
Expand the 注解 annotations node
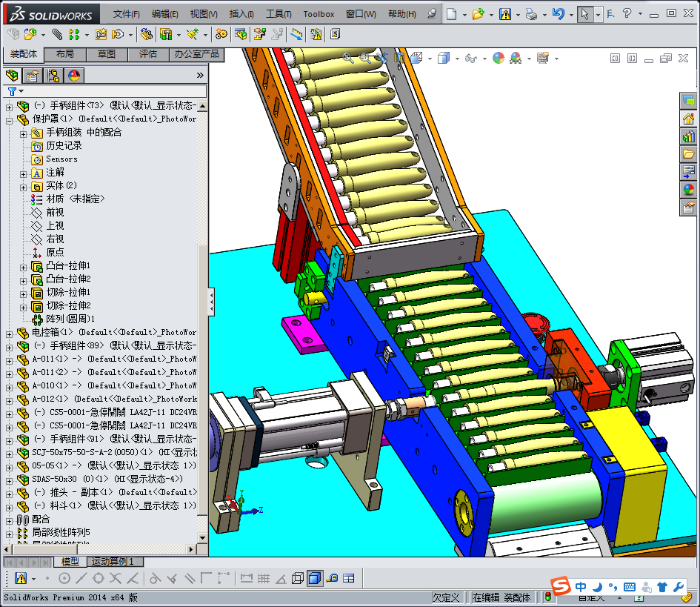point(23,174)
